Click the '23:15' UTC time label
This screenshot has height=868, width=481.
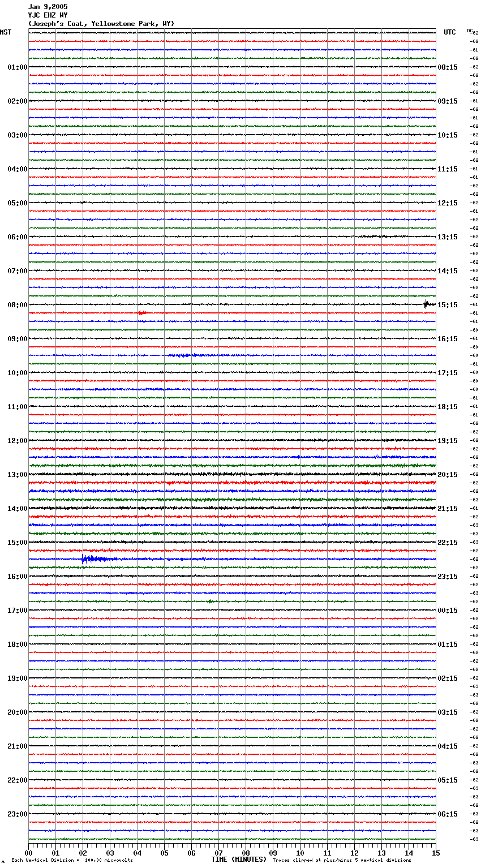tap(448, 577)
